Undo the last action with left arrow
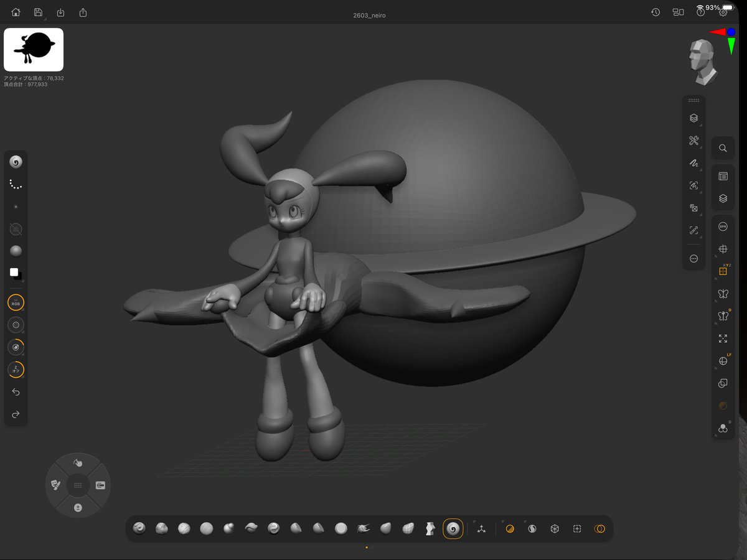 click(16, 392)
